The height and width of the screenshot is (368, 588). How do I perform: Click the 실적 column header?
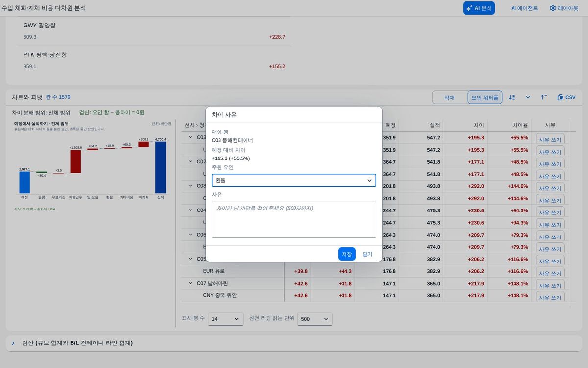tap(434, 125)
